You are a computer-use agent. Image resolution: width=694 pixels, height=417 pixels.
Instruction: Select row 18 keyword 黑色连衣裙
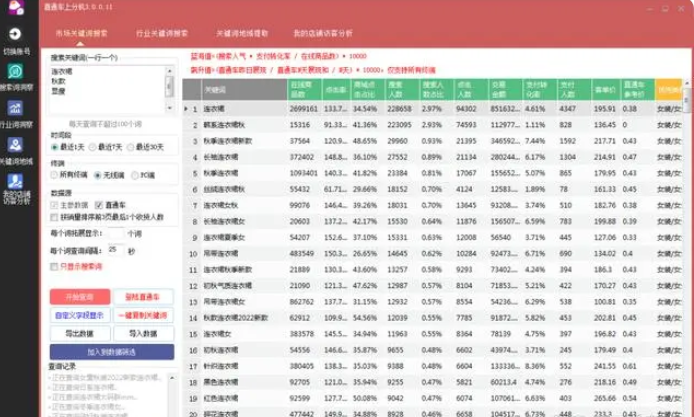tap(221, 382)
